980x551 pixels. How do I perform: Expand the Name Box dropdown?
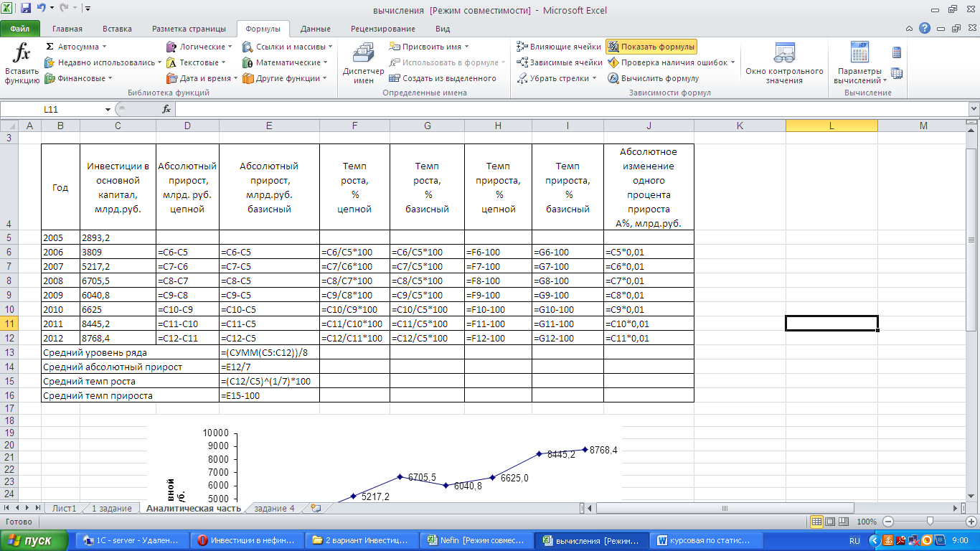[x=108, y=109]
